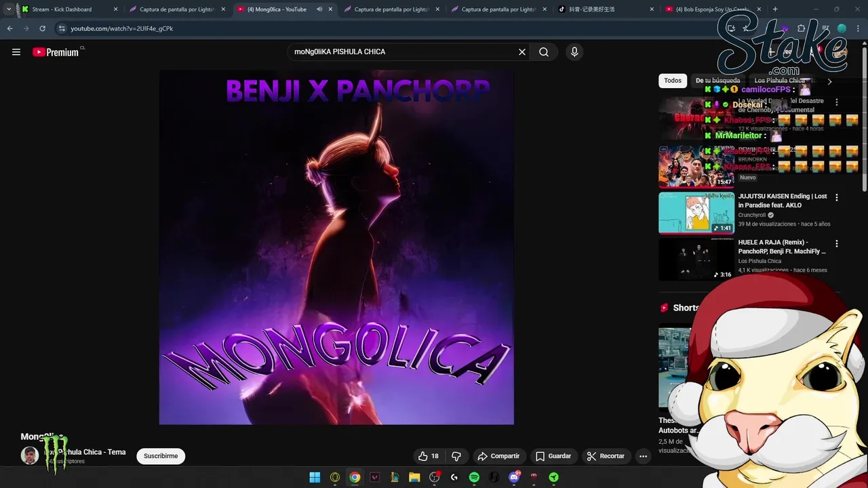The height and width of the screenshot is (488, 868).
Task: Open HUELE A RAJA (Remix) video title
Action: (x=783, y=247)
